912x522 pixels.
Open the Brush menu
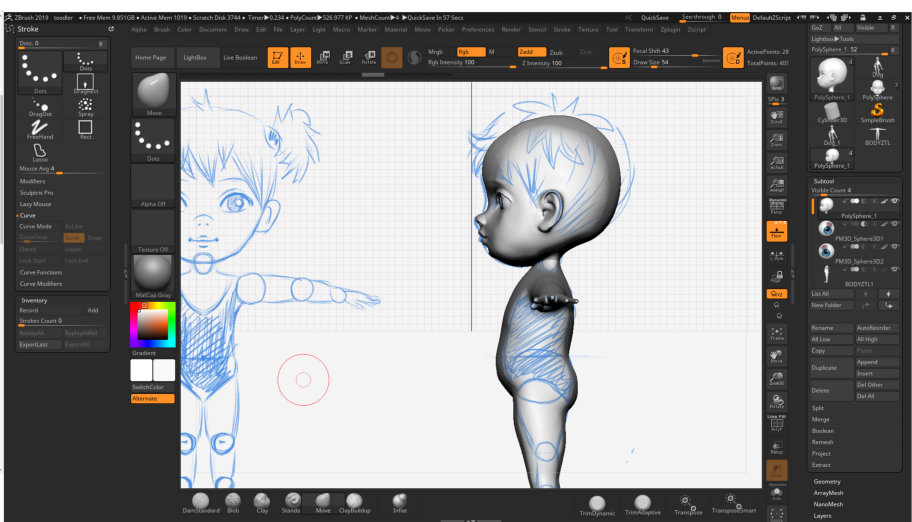pyautogui.click(x=162, y=30)
